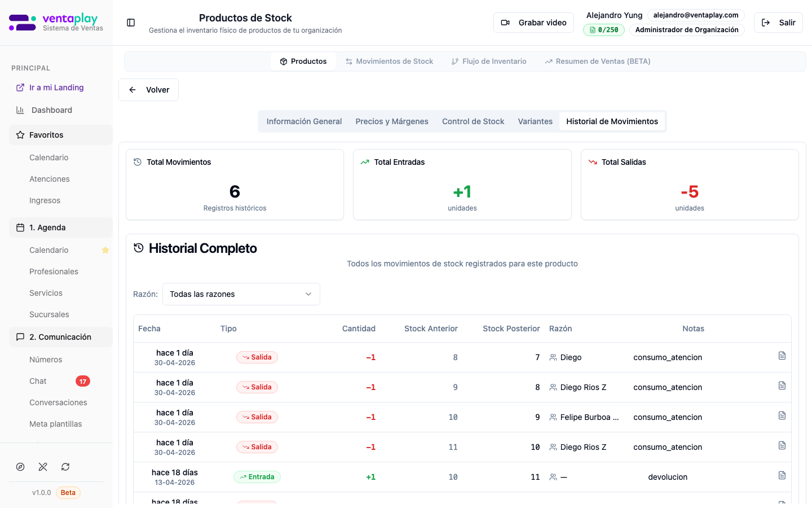This screenshot has height=508, width=812.
Task: Open Ingresos in the sidebar
Action: (45, 200)
